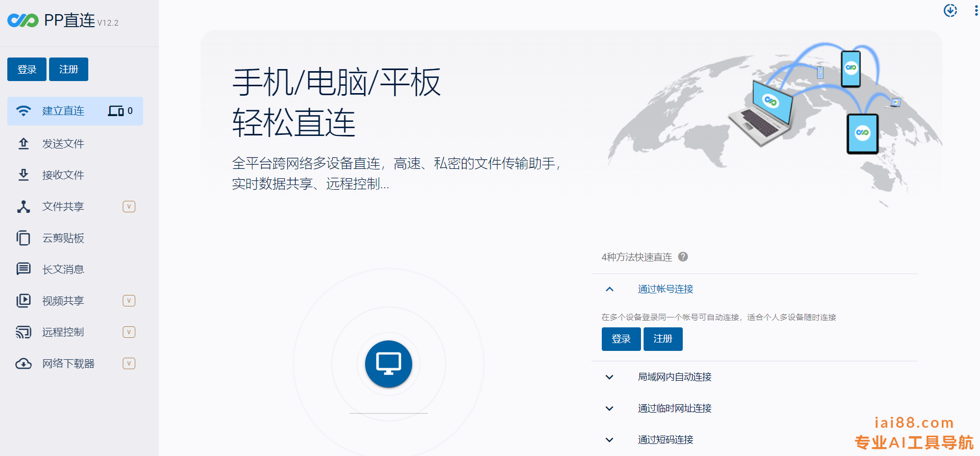Click the video icon for 视频共享

pyautogui.click(x=24, y=301)
